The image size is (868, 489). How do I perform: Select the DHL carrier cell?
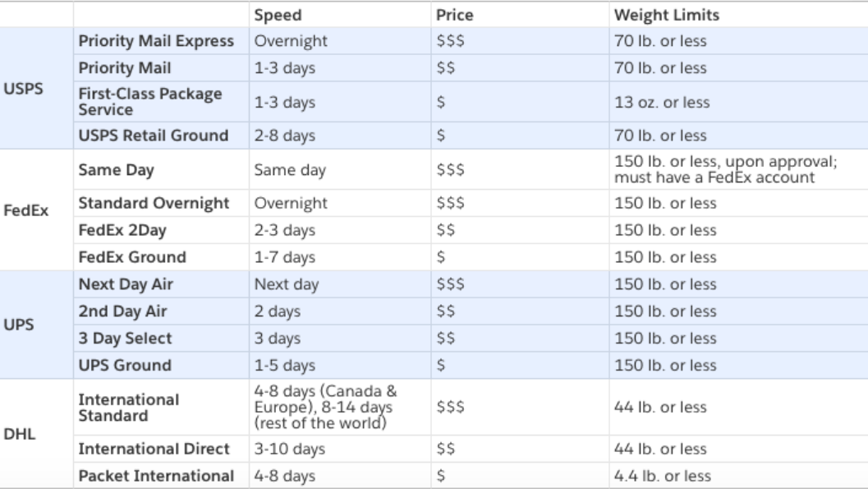coord(18,434)
